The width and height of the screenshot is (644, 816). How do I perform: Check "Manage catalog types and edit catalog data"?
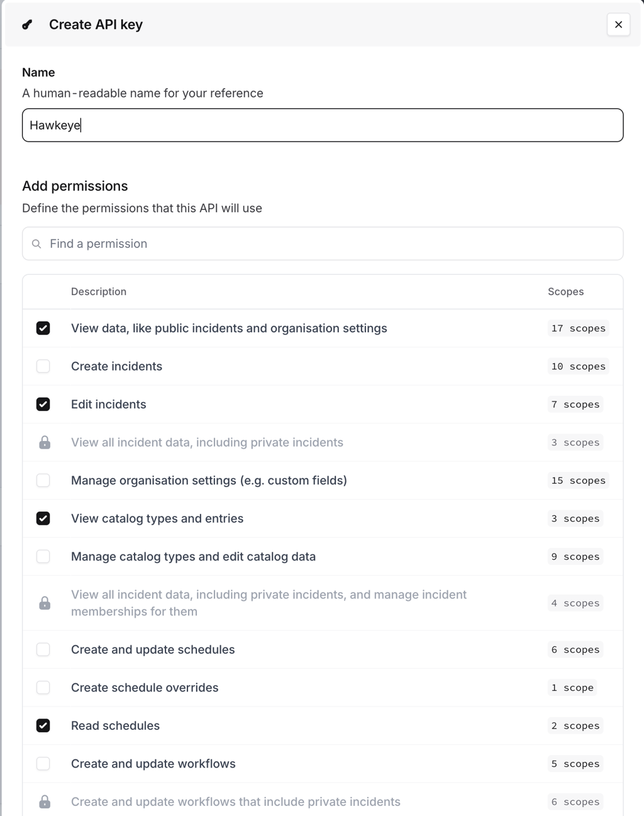coord(43,556)
